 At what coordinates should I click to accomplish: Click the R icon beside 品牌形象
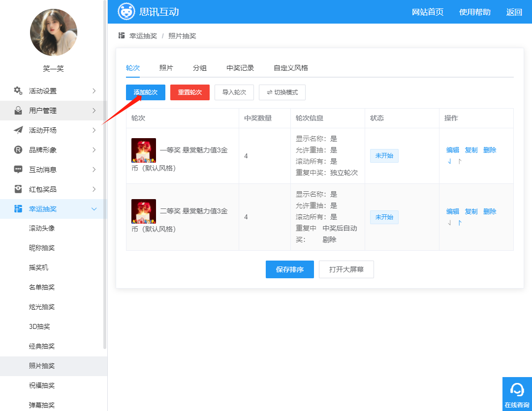tap(18, 150)
